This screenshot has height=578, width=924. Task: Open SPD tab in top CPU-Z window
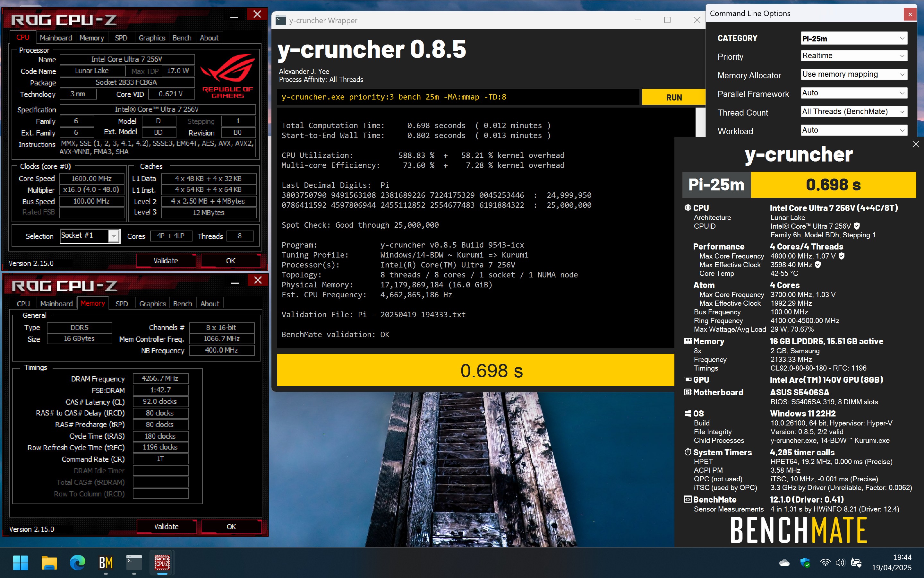click(121, 38)
